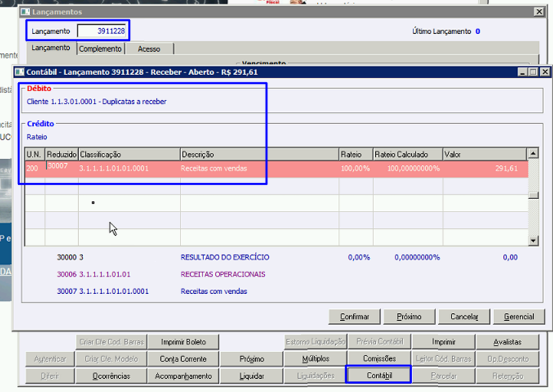
Task: Click the U.N. column header
Action: pos(35,155)
